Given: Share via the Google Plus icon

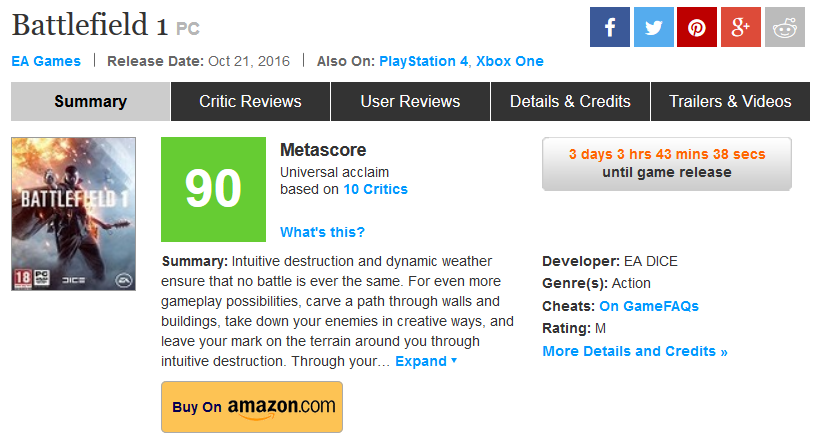Looking at the screenshot, I should point(741,27).
